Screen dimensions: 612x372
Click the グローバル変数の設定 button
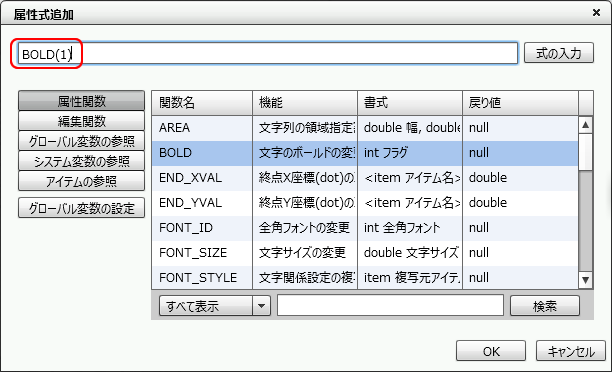click(x=81, y=208)
